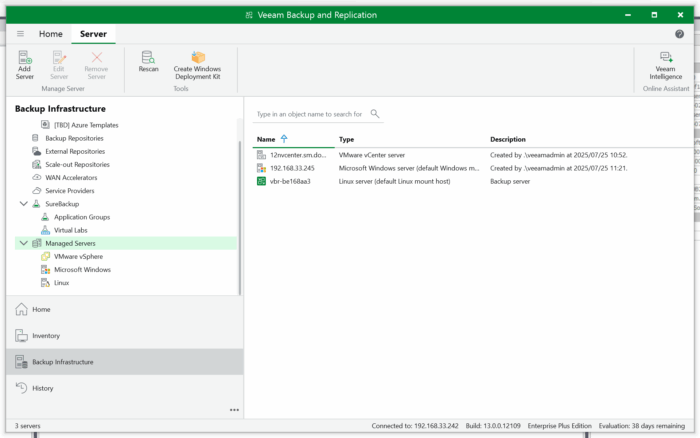
Task: Click the Edit Server ribbon icon
Action: pos(59,57)
